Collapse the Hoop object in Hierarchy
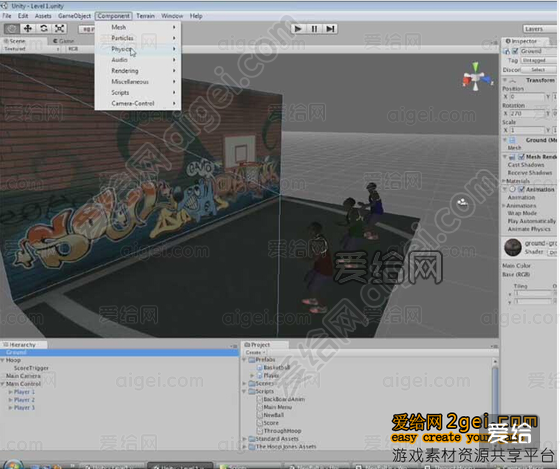 click(x=2, y=360)
